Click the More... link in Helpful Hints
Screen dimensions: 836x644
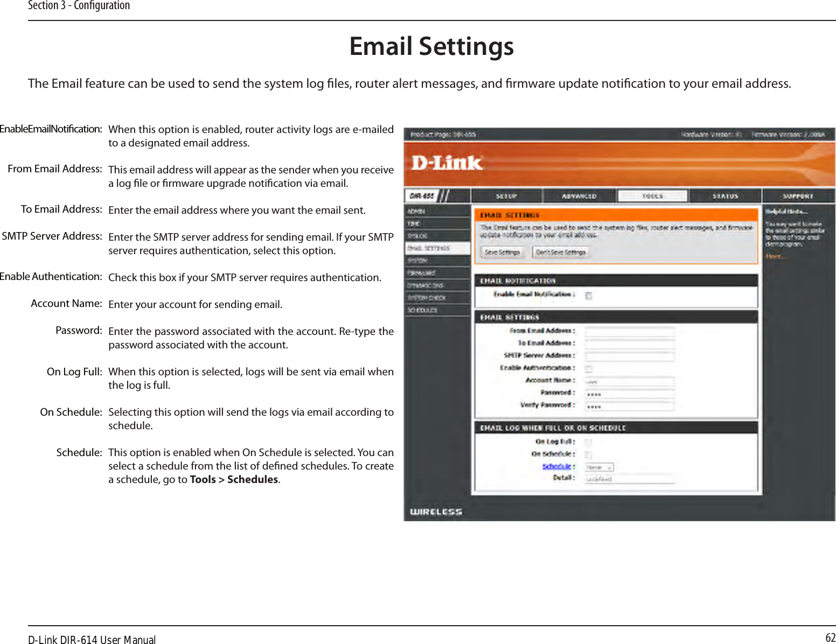[775, 256]
